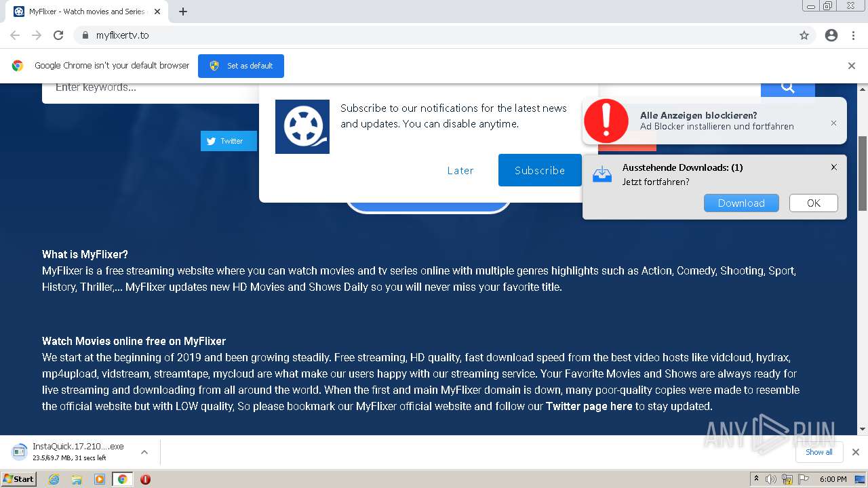
Task: Open a new browser tab
Action: tap(183, 12)
